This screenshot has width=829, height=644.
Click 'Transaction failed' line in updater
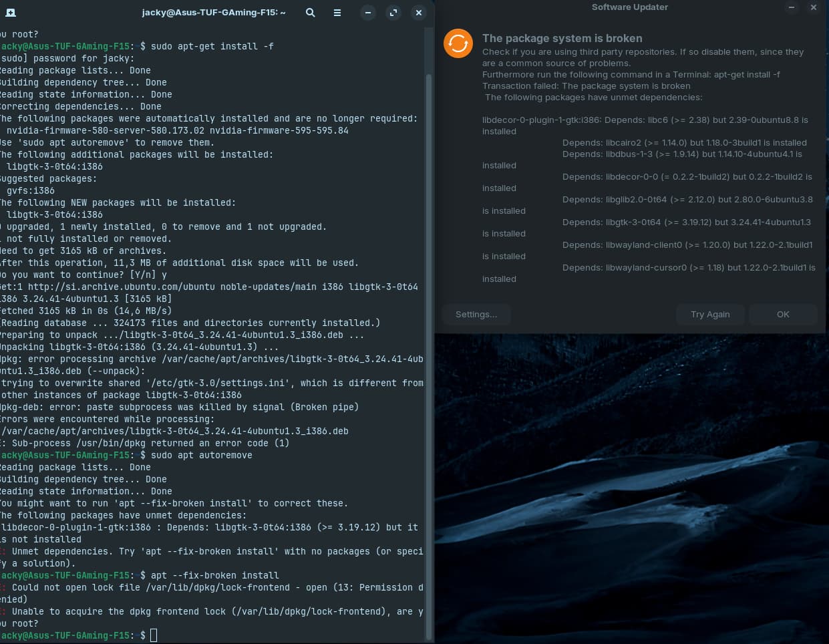587,86
